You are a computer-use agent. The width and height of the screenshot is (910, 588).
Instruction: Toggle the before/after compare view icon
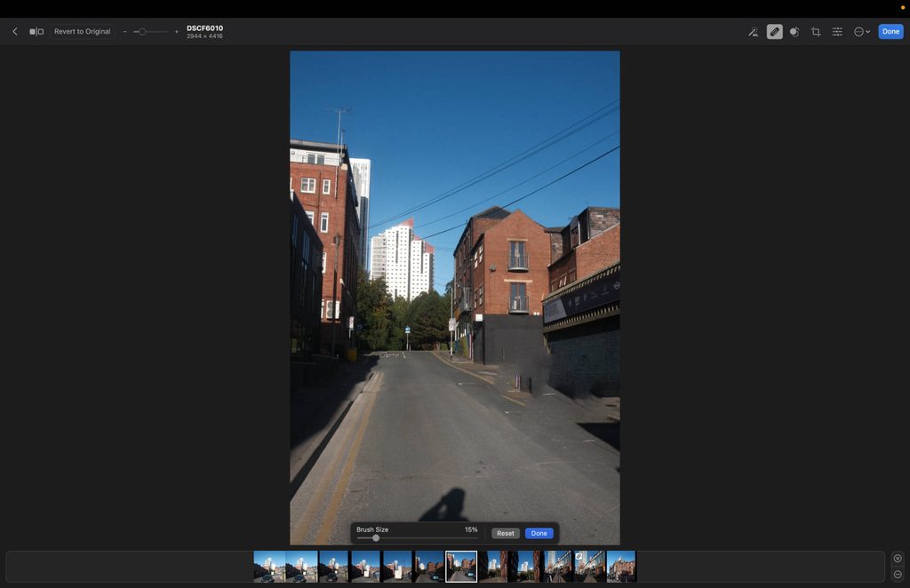tap(36, 31)
